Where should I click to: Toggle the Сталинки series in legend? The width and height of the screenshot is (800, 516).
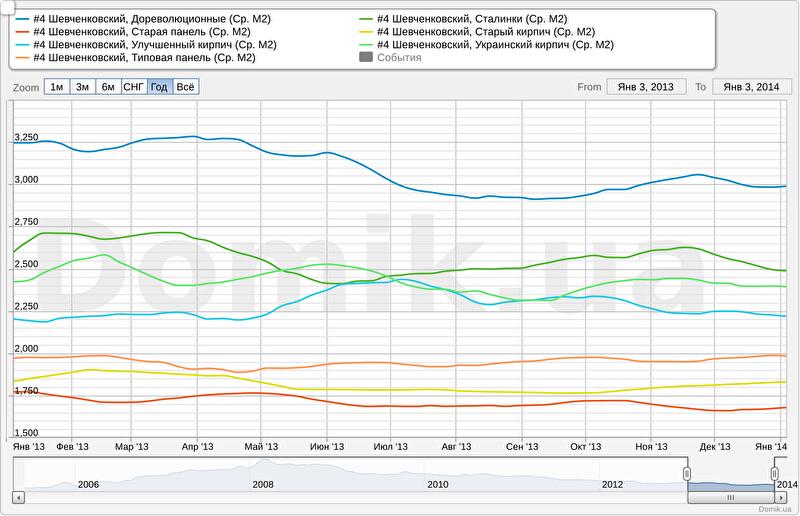pos(472,19)
